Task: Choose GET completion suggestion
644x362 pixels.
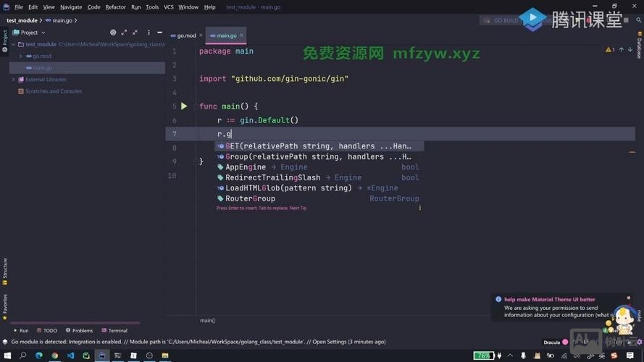Action: [x=319, y=146]
